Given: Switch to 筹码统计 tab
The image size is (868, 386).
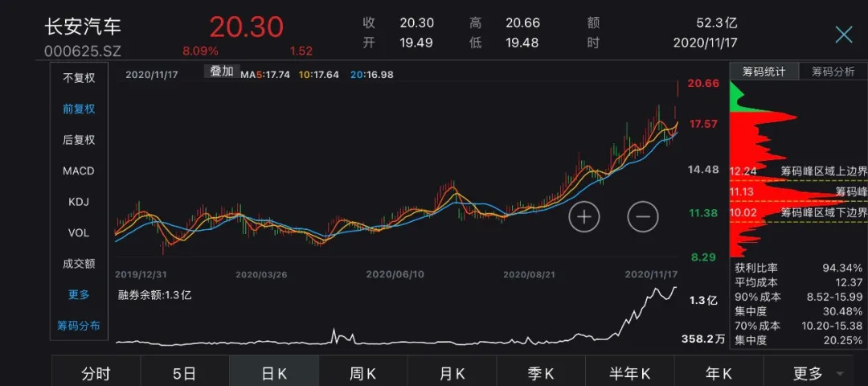Looking at the screenshot, I should [764, 72].
